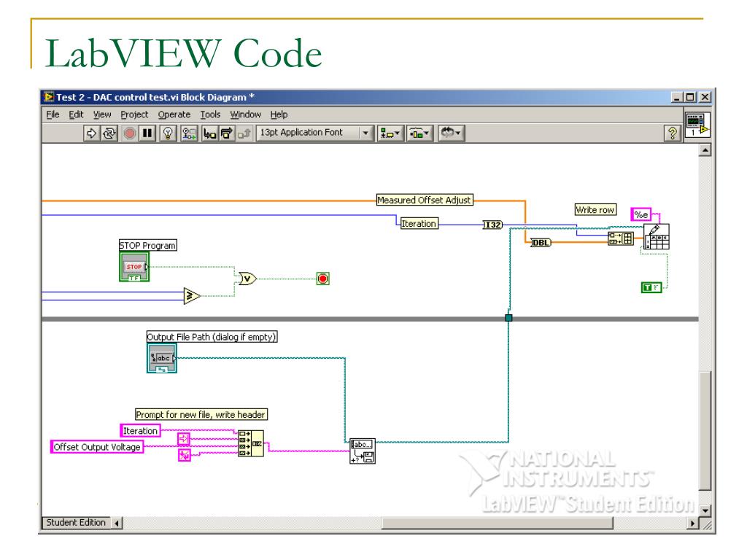
Task: Click the loop stop condition terminal
Action: tap(322, 279)
